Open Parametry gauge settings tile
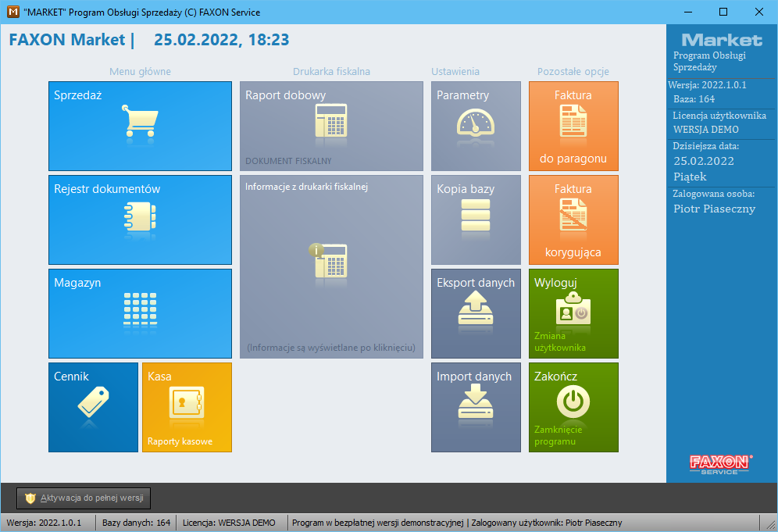 pyautogui.click(x=476, y=126)
